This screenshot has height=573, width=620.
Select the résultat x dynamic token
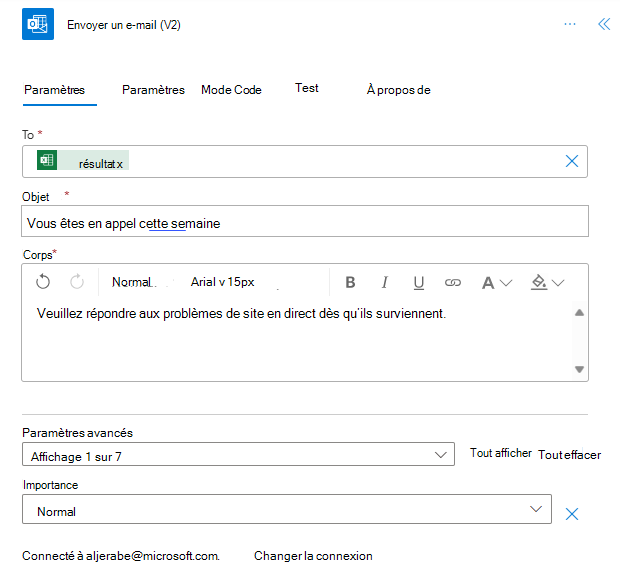point(83,160)
